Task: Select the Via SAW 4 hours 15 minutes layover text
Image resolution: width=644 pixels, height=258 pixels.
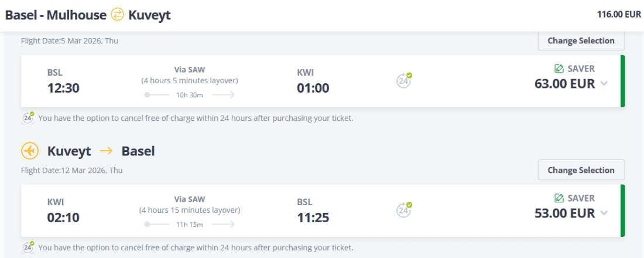Action: [x=190, y=205]
